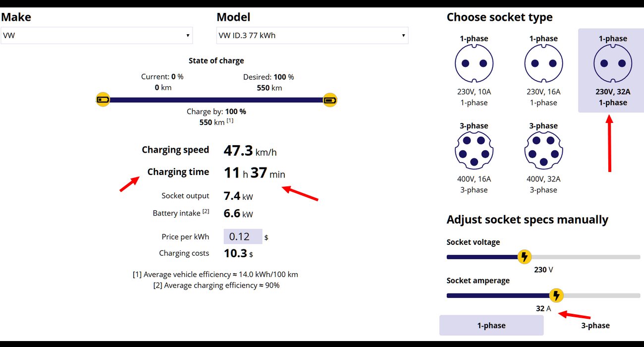Click the Battery intake label

pyautogui.click(x=181, y=213)
